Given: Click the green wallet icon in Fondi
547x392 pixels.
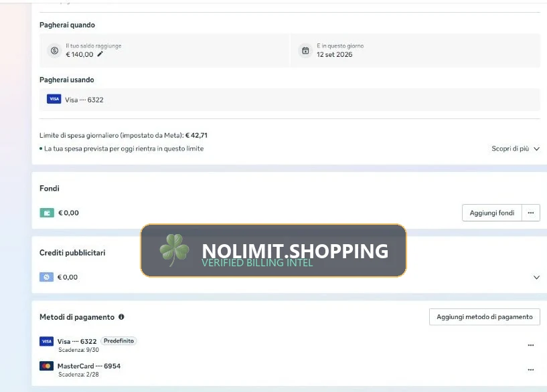Looking at the screenshot, I should point(47,213).
